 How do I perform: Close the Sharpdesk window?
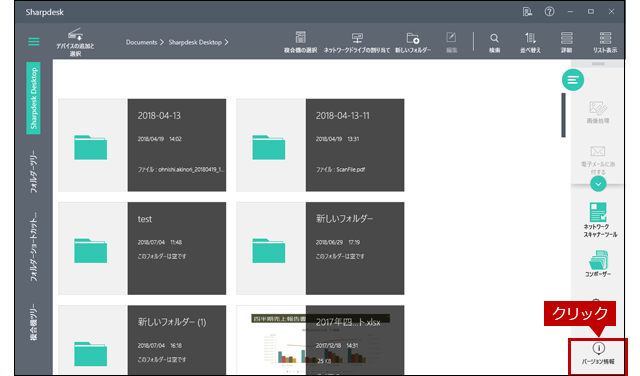point(611,12)
